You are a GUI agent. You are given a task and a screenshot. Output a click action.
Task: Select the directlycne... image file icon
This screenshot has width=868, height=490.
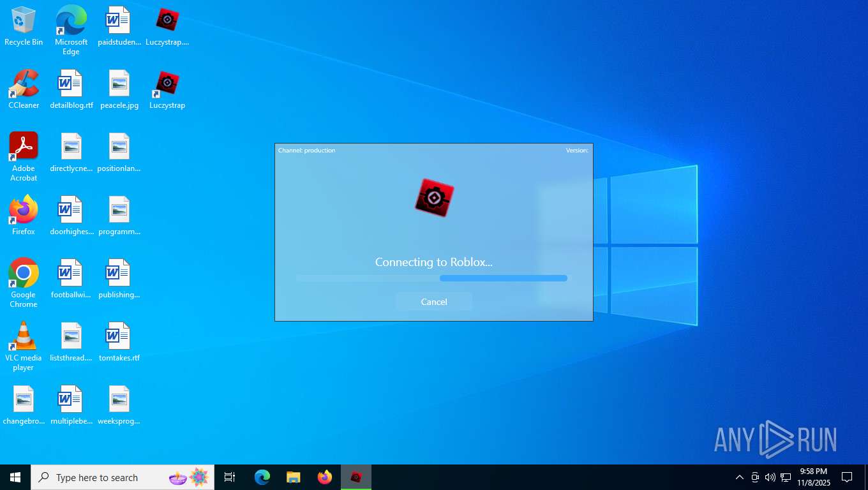pos(71,152)
